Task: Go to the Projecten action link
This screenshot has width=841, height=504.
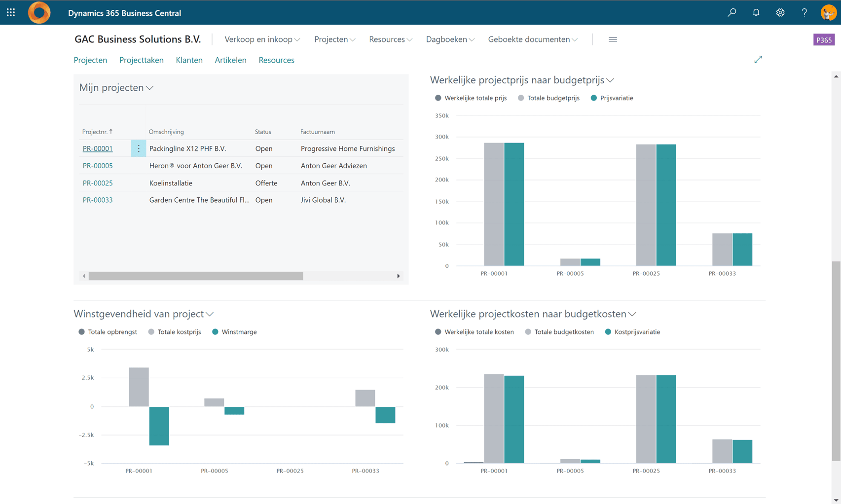Action: (x=90, y=60)
